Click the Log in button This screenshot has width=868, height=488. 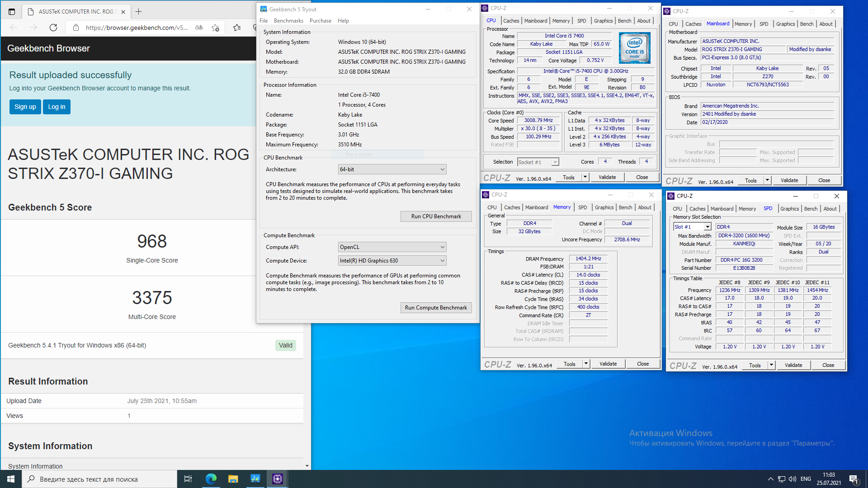(x=57, y=107)
